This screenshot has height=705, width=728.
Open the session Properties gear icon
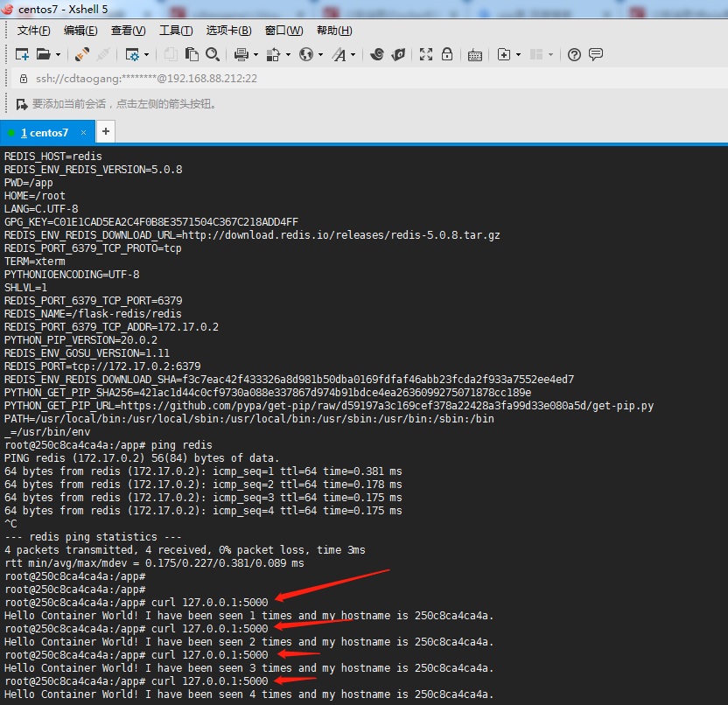[x=132, y=55]
